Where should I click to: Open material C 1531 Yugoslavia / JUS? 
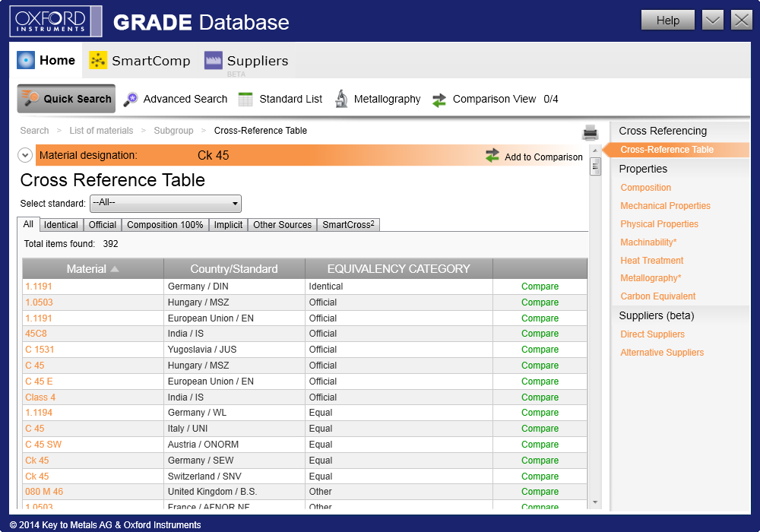click(x=40, y=350)
